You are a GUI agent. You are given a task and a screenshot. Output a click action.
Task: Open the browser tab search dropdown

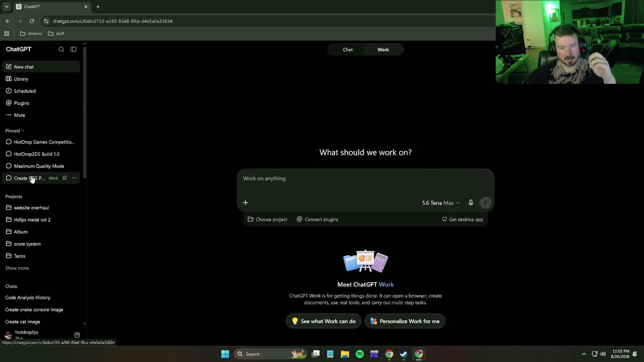[x=7, y=7]
